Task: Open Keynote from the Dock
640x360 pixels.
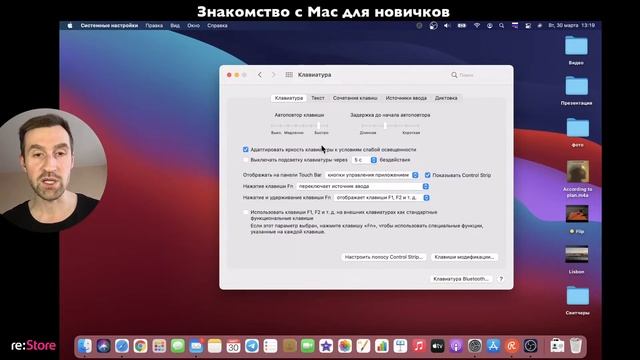Action: [x=400, y=346]
